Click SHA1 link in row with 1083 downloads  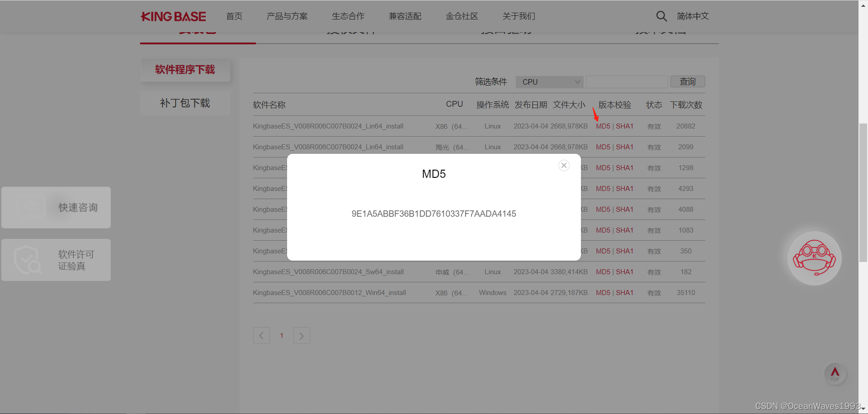[625, 230]
